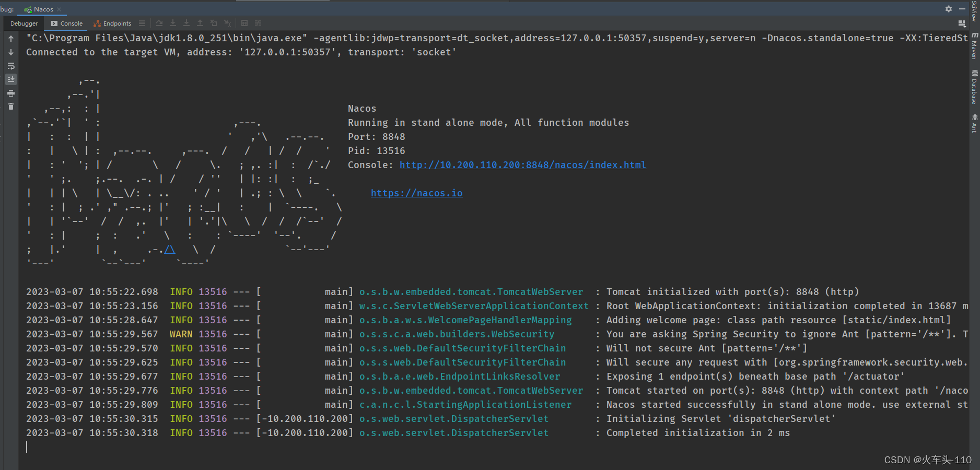Click the 'Tomcat started on port(s)' log line

[497, 391]
